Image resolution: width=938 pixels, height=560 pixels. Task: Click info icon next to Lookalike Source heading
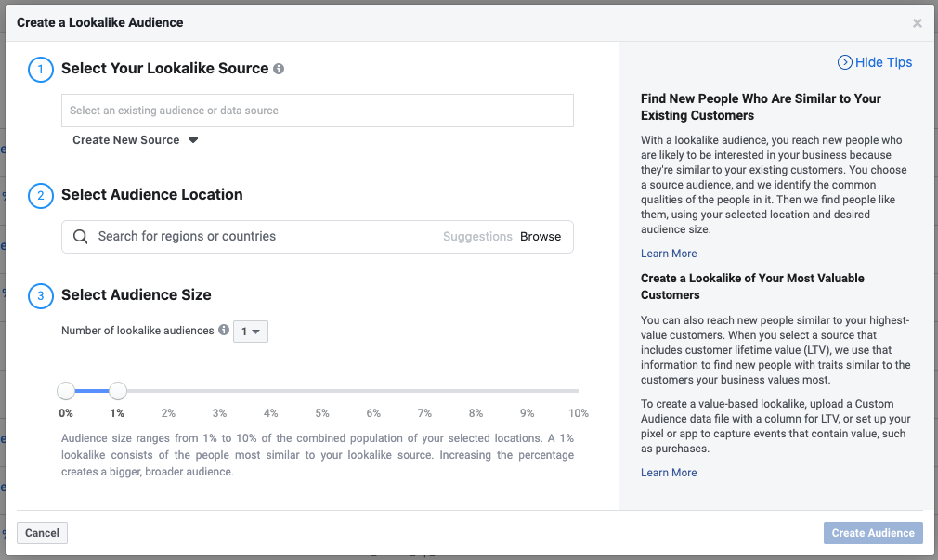click(x=279, y=69)
